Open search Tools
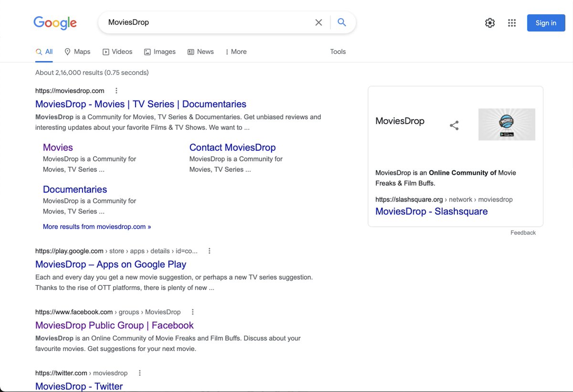The image size is (573, 392). pos(338,52)
